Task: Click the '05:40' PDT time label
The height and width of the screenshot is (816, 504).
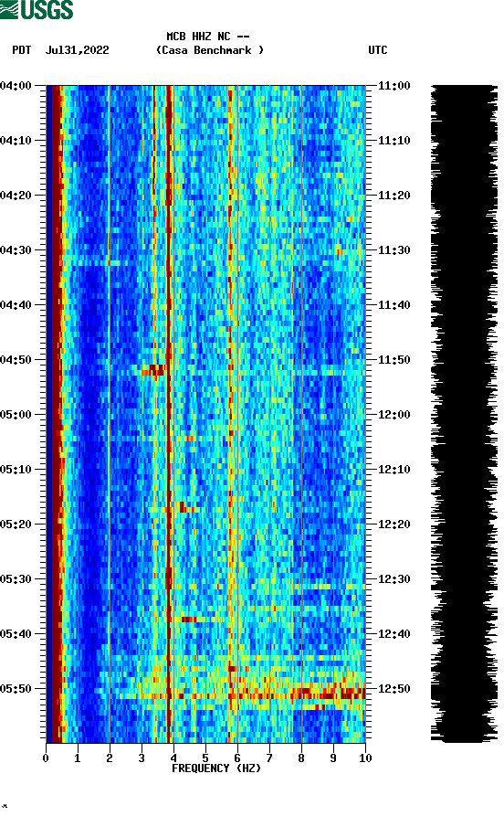Action: pos(16,634)
